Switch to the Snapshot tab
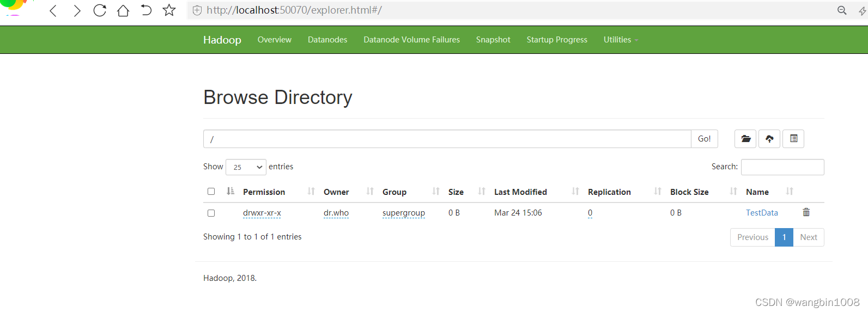This screenshot has width=868, height=313. point(493,40)
